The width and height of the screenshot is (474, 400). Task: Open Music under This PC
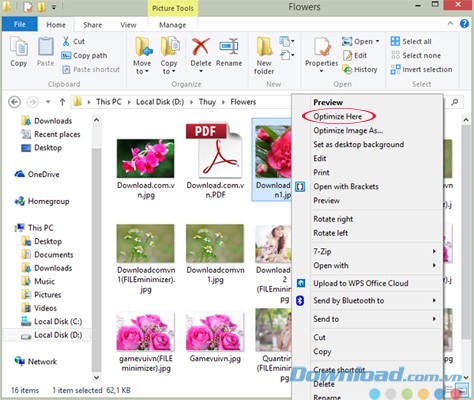[x=38, y=281]
